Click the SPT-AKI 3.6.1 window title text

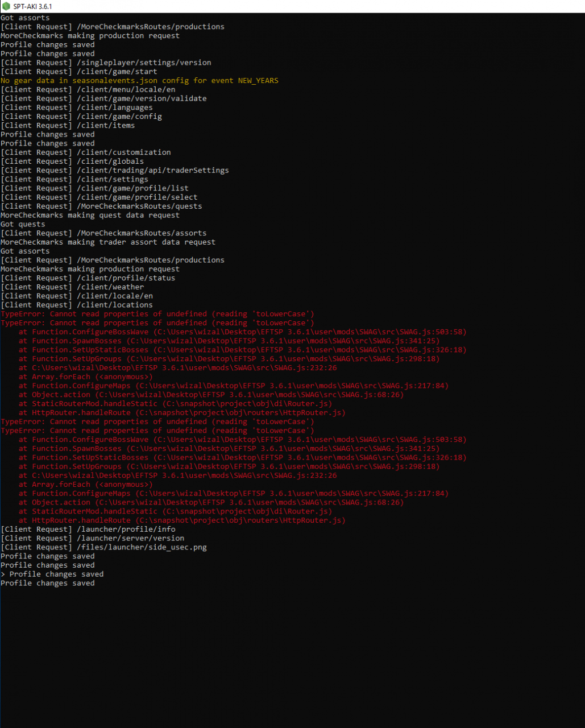[33, 6]
